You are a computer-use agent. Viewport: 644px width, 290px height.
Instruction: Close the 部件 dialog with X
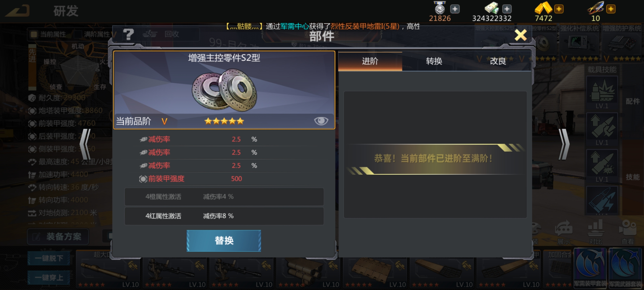tap(521, 35)
